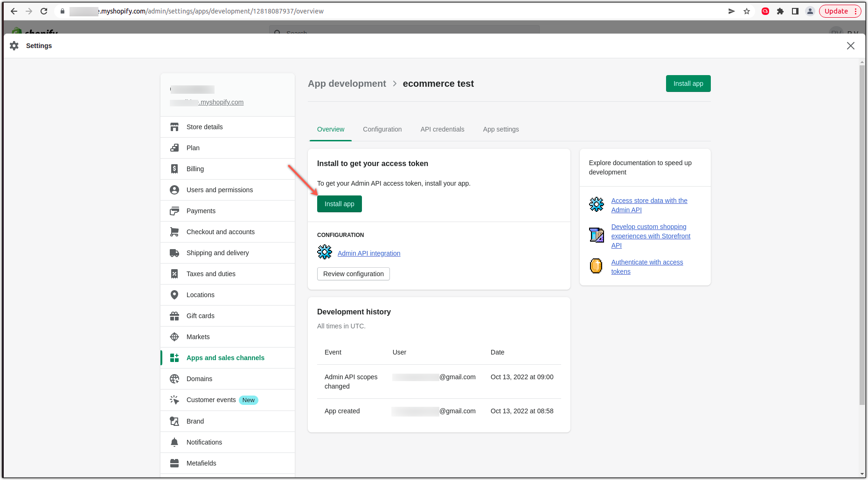Click the page vertical scrollbar
Viewport: 868px width, 480px height.
(x=862, y=235)
